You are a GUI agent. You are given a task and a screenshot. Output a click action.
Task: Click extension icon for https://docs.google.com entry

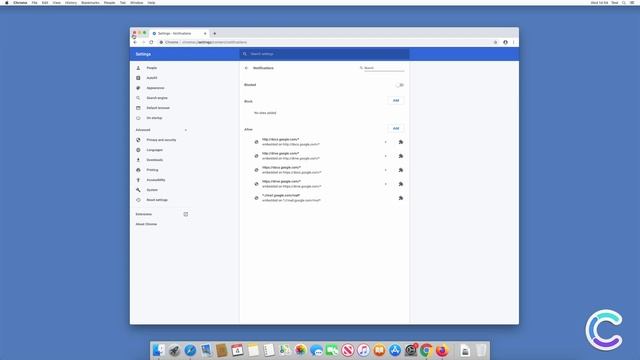click(x=401, y=170)
